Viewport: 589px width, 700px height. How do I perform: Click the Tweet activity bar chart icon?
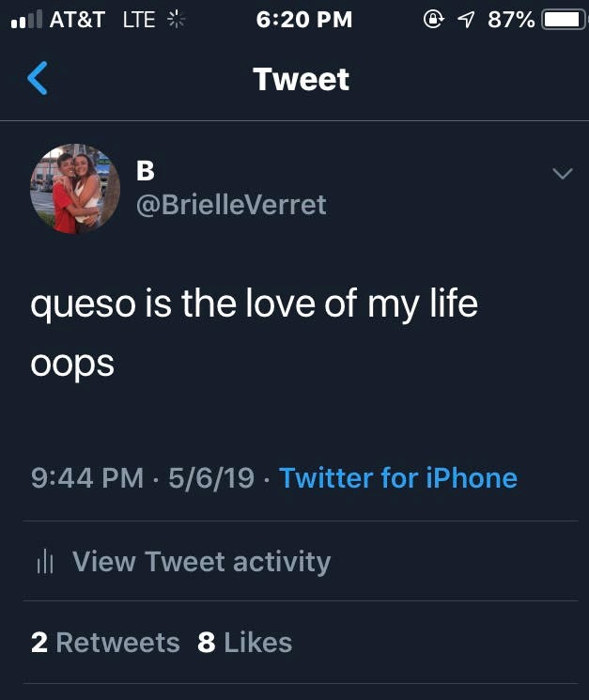click(x=42, y=562)
